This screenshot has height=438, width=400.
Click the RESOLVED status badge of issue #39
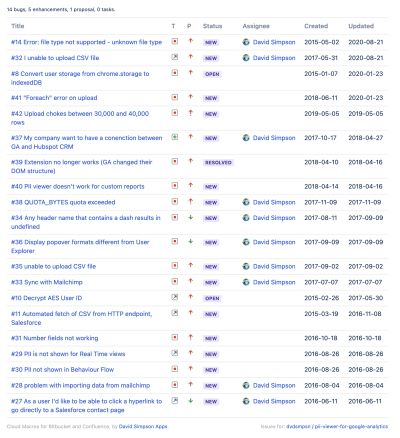click(x=218, y=163)
